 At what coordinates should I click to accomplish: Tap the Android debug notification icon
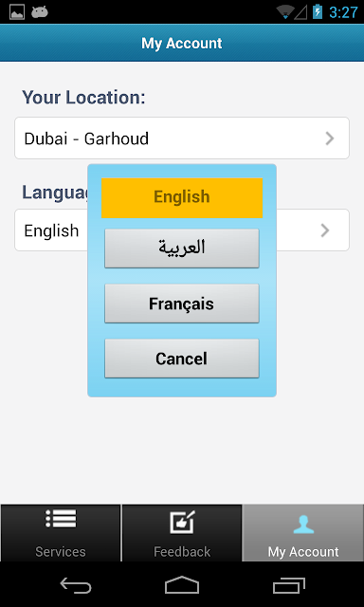[40, 12]
